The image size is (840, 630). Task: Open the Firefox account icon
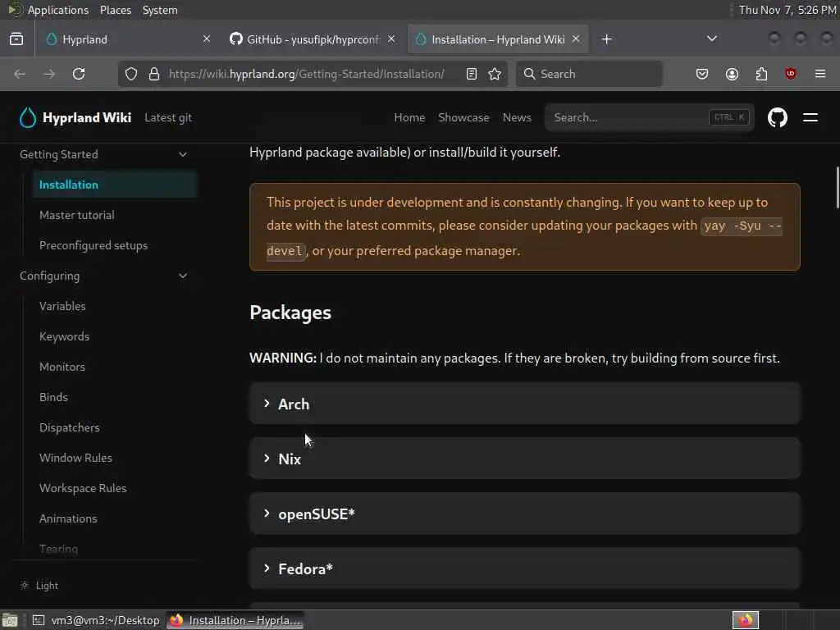pyautogui.click(x=732, y=74)
